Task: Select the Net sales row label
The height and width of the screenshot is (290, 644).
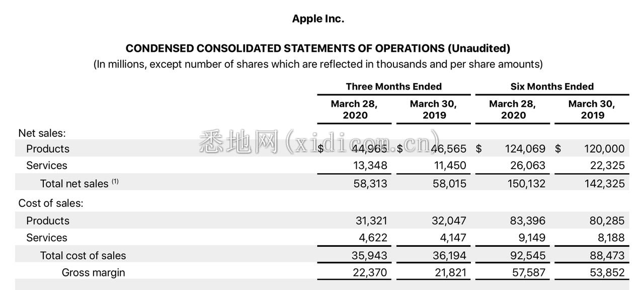Action: pyautogui.click(x=42, y=133)
